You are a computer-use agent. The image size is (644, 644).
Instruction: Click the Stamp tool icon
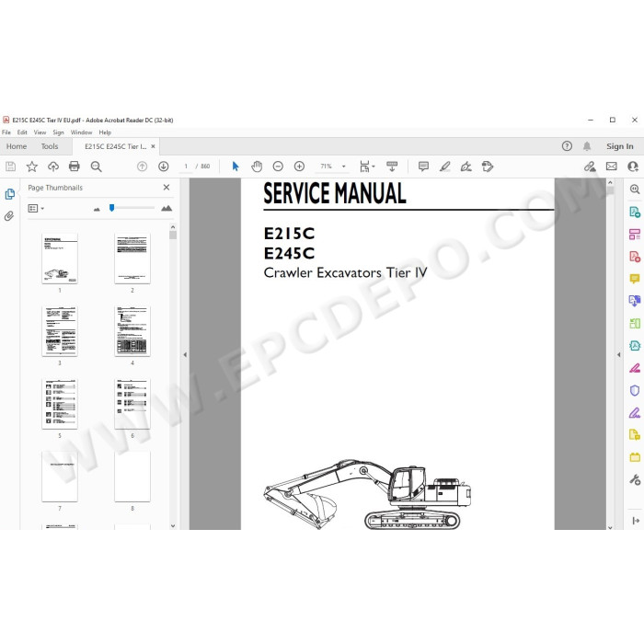click(488, 167)
